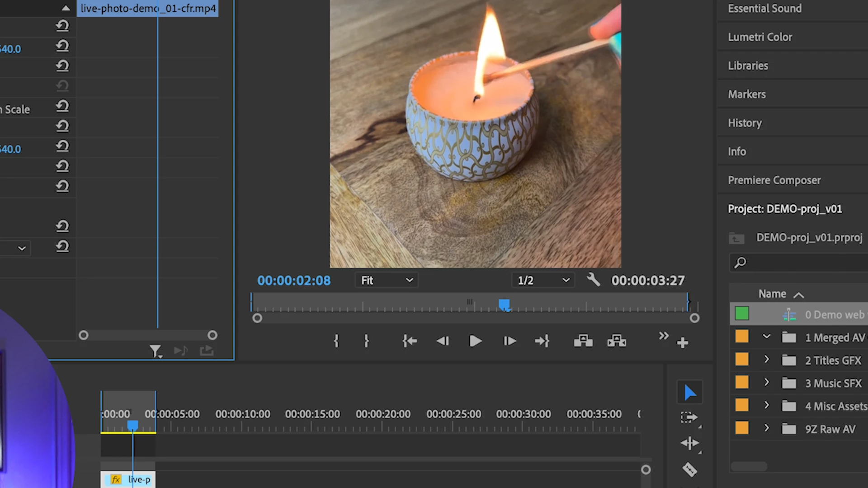Open the Essential Sound panel
The image size is (868, 488).
pos(764,9)
